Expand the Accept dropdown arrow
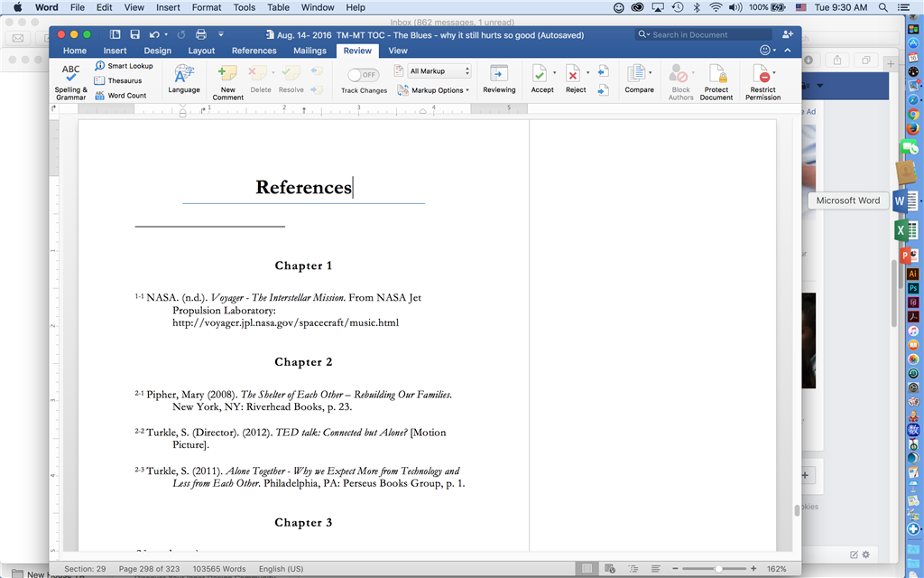924x578 pixels. (555, 72)
